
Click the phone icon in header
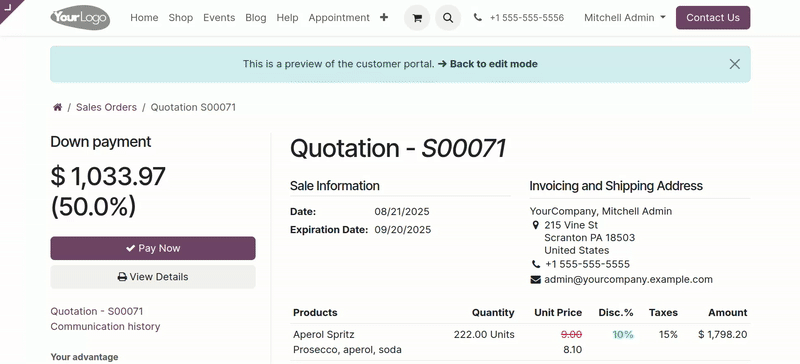(x=478, y=17)
